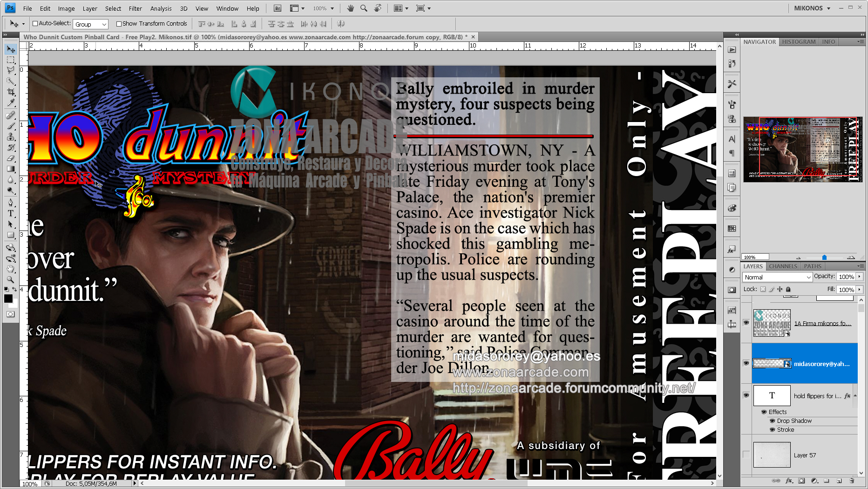Open the layer Opacity slider arrow

(x=860, y=277)
